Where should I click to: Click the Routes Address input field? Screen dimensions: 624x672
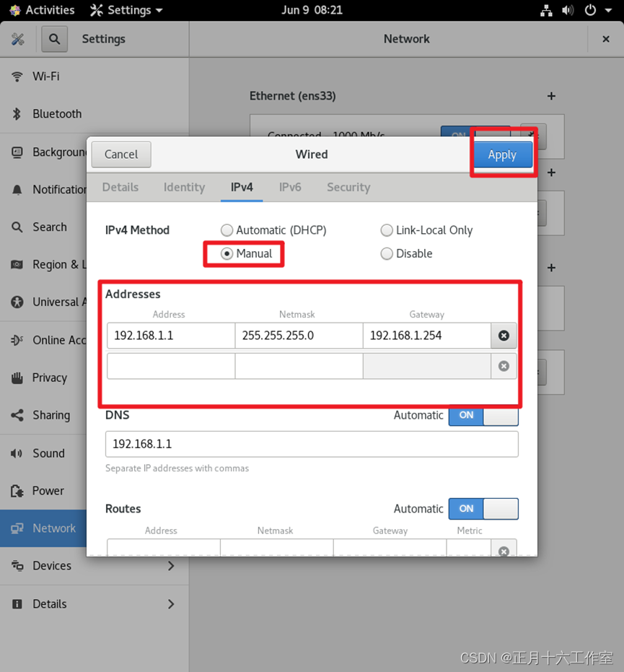pos(164,548)
